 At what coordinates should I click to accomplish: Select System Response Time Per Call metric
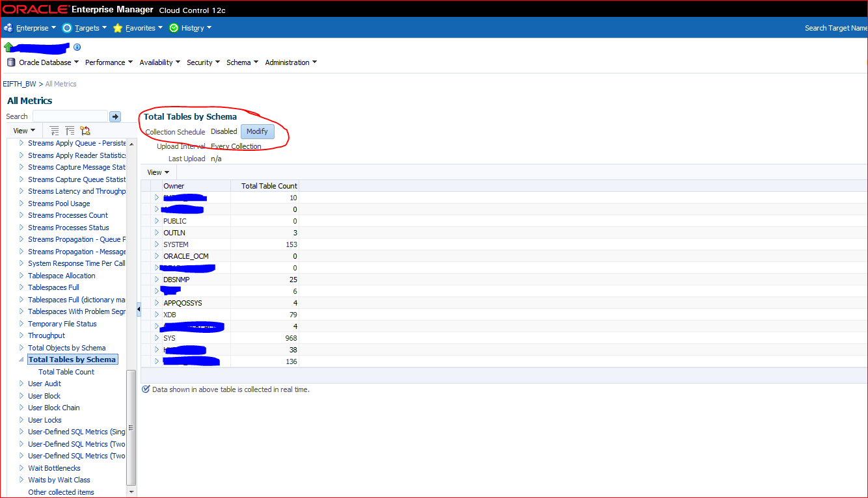[77, 263]
